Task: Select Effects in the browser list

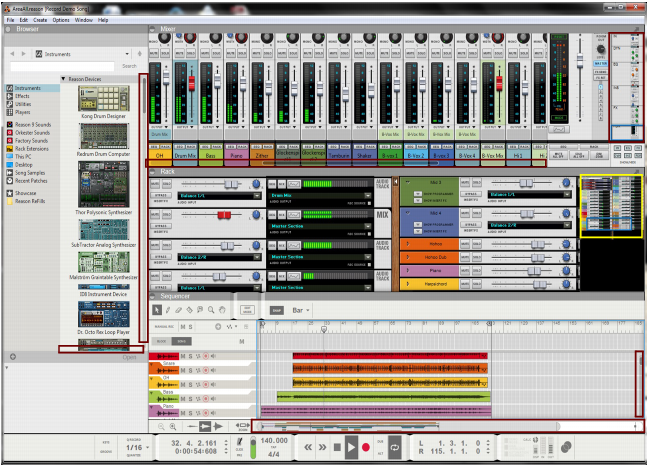Action: (23, 96)
